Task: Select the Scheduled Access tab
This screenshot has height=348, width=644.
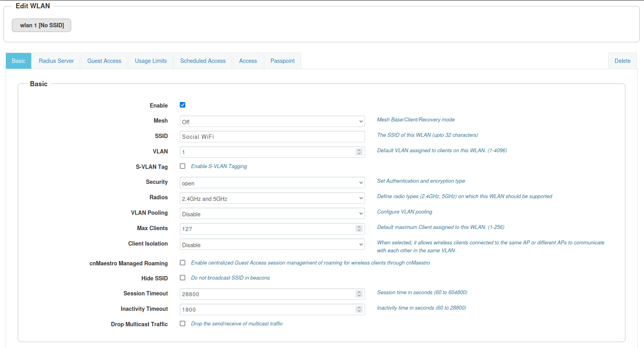Action: pyautogui.click(x=203, y=61)
